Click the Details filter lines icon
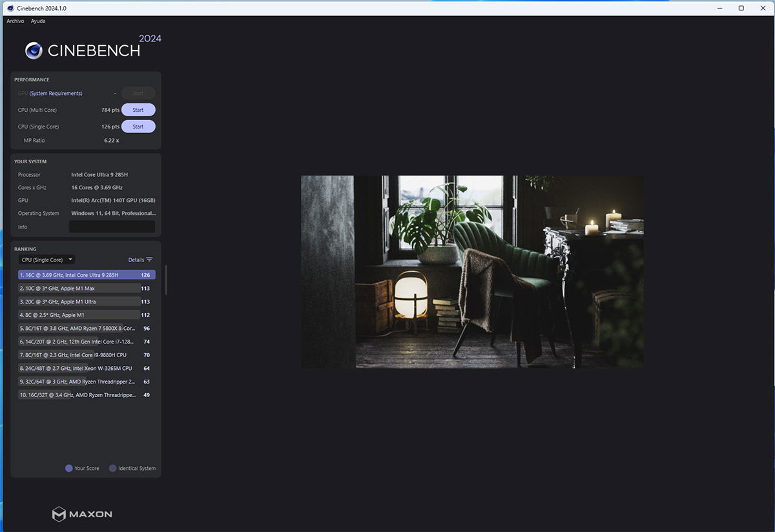Image resolution: width=775 pixels, height=532 pixels. [x=150, y=260]
